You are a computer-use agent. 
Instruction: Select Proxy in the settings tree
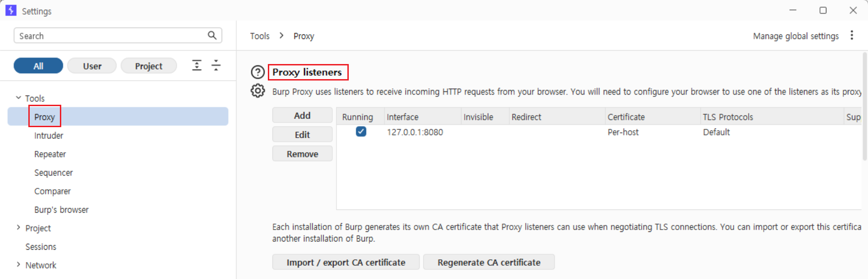118,117
